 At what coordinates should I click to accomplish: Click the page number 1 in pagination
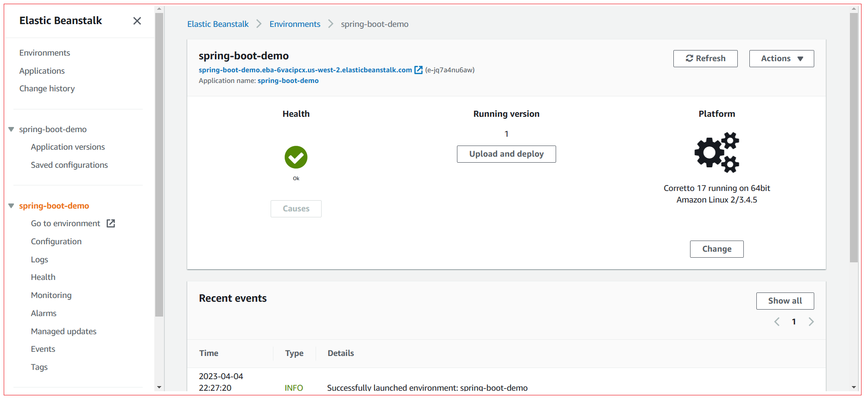794,322
